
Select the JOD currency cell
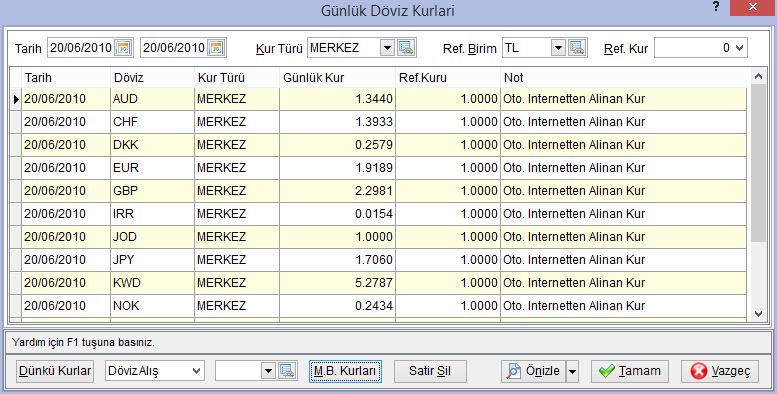[x=153, y=237]
